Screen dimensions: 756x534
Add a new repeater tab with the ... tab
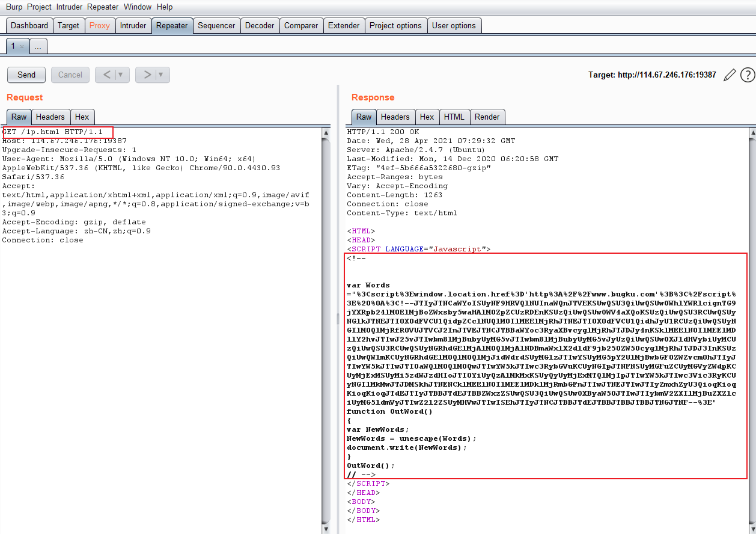click(x=38, y=46)
